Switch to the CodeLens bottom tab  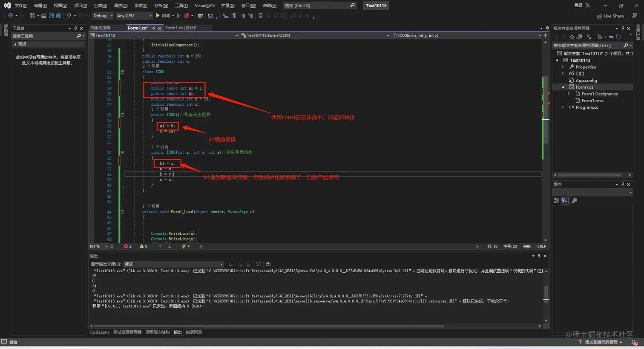coord(100,332)
